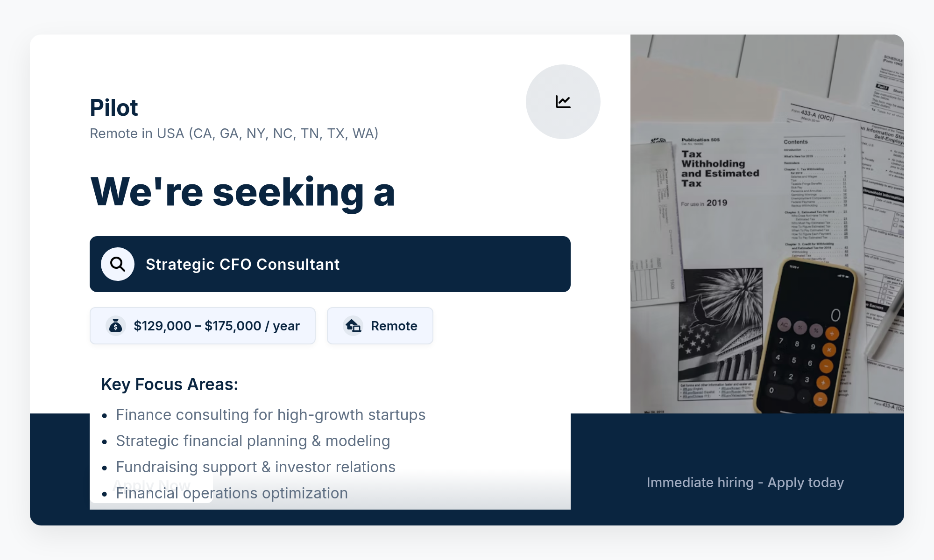Image resolution: width=934 pixels, height=560 pixels.
Task: Click the Remote label text
Action: pos(394,326)
